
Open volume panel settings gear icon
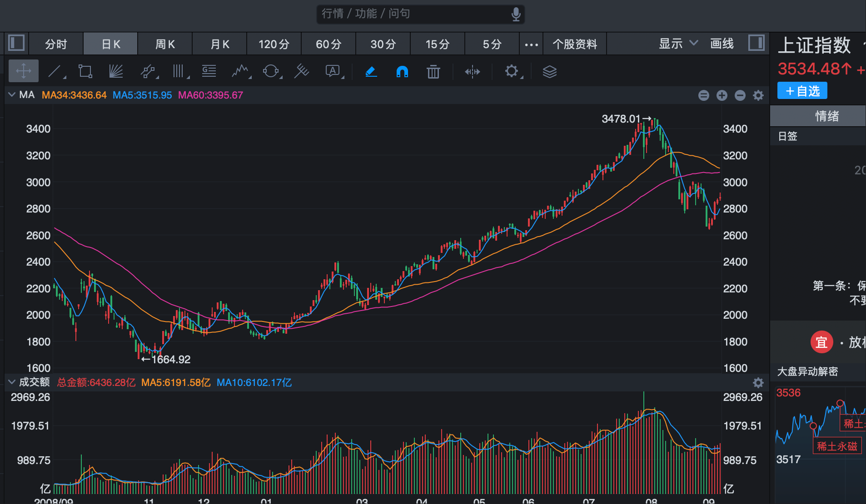758,383
